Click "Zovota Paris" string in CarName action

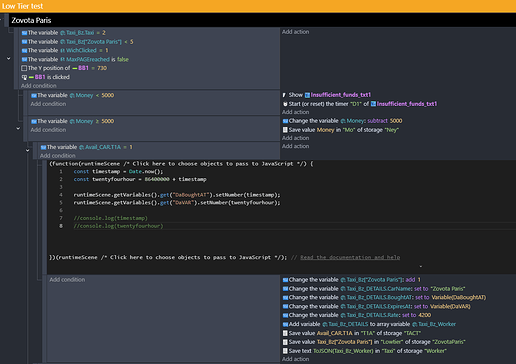click(x=448, y=289)
